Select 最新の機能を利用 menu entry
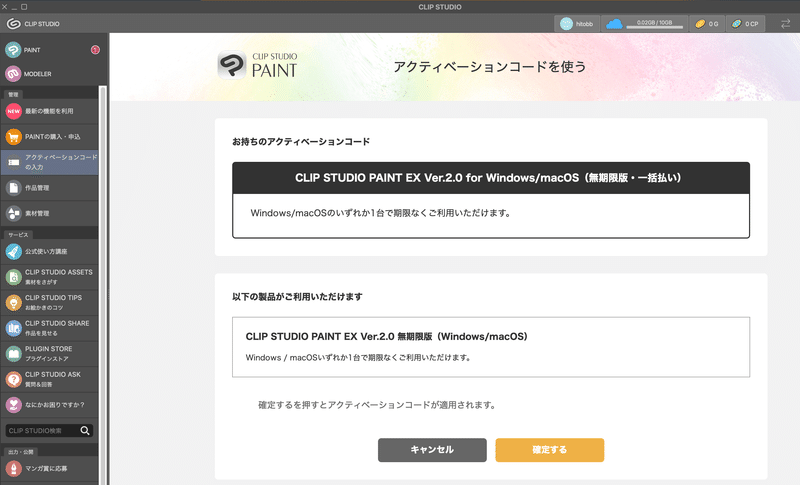This screenshot has width=800, height=485. [49, 111]
